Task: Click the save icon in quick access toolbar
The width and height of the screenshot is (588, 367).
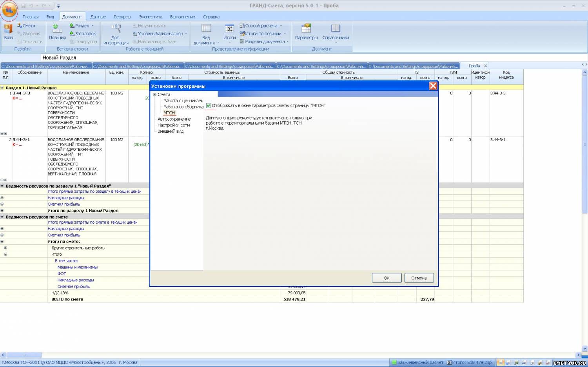Action: pyautogui.click(x=23, y=6)
